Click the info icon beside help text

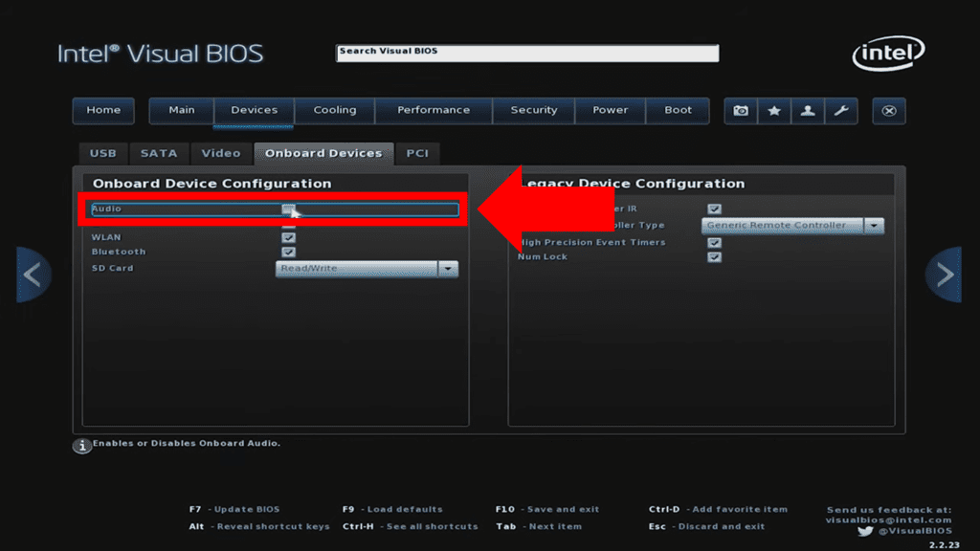82,446
